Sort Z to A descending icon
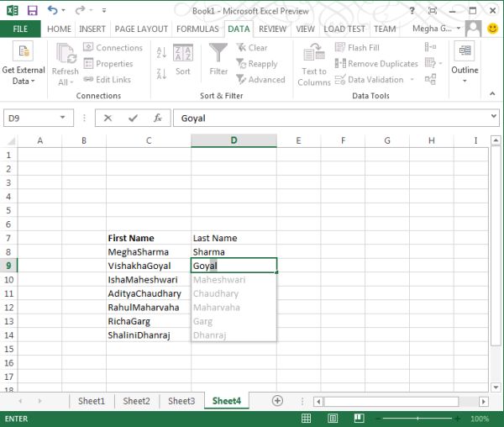The image size is (504, 427). click(161, 74)
